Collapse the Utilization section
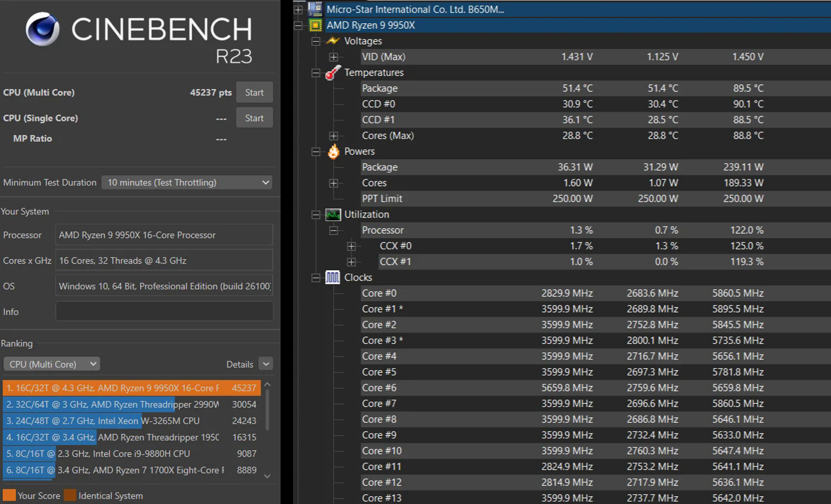Viewport: 831px width, 504px height. pos(316,215)
